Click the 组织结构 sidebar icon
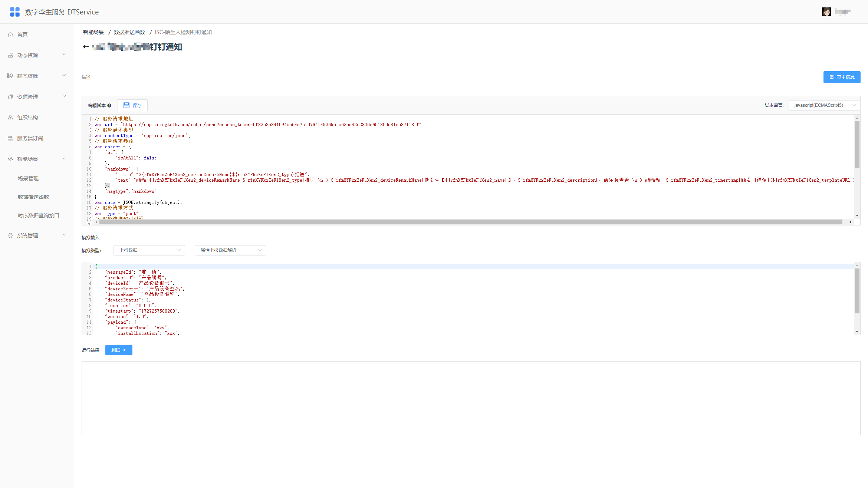This screenshot has height=488, width=868. 10,118
